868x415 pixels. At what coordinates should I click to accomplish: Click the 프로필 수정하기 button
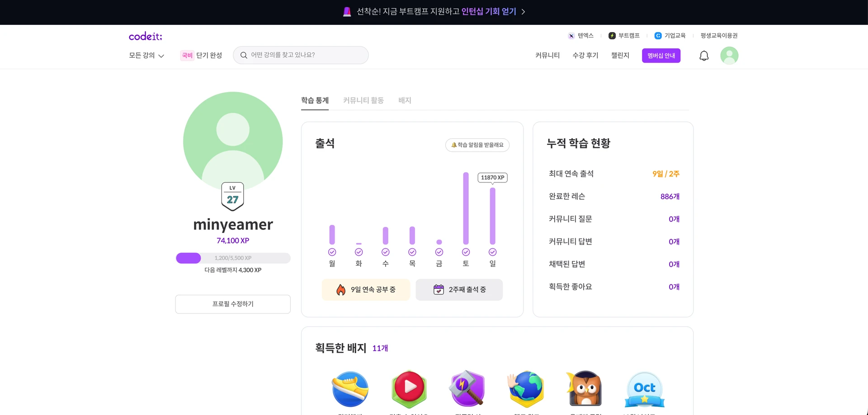point(233,304)
